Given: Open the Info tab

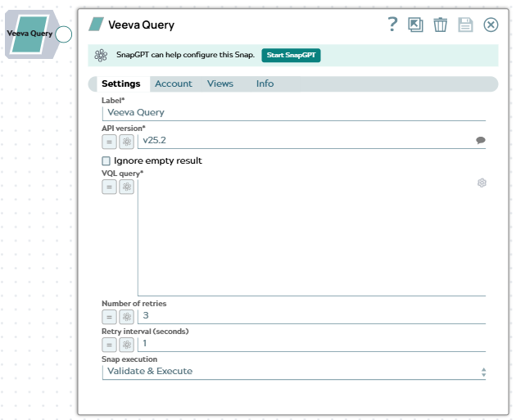Looking at the screenshot, I should tap(265, 84).
